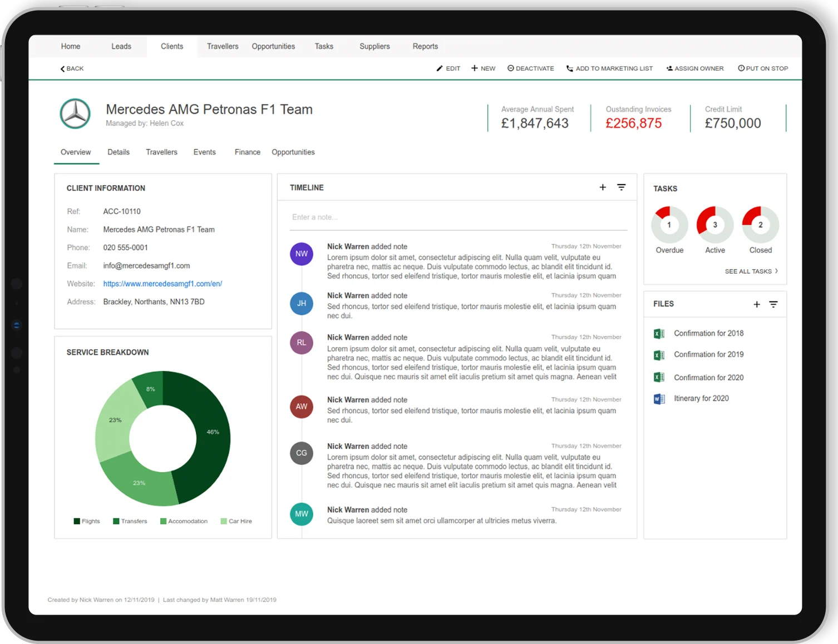Click the Credit Limit £750,000 value
This screenshot has width=838, height=644.
pyautogui.click(x=733, y=123)
